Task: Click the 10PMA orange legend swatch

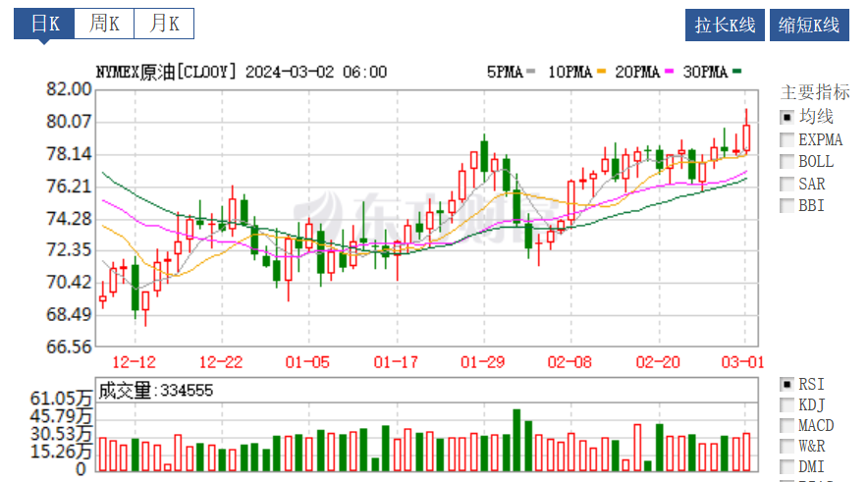Action: 602,72
